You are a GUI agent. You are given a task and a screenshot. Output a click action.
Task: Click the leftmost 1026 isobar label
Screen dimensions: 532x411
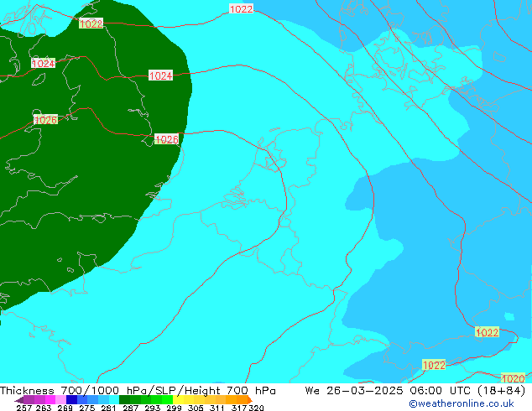click(46, 120)
